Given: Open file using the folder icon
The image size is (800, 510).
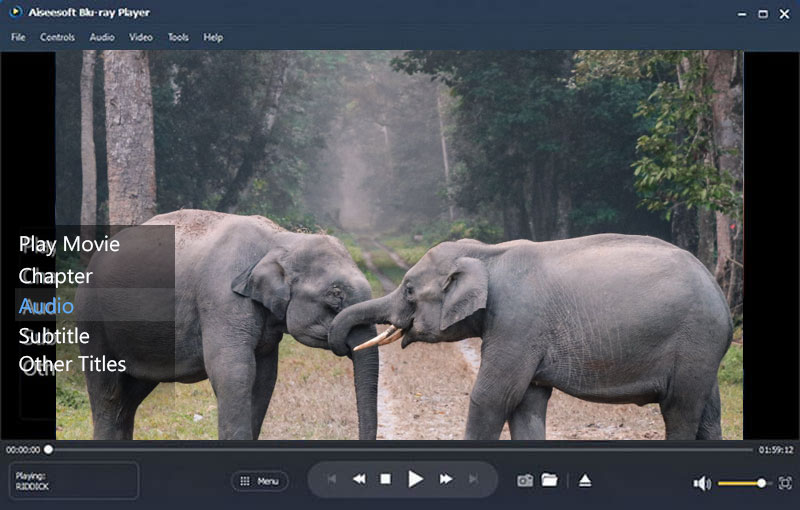Looking at the screenshot, I should (549, 480).
